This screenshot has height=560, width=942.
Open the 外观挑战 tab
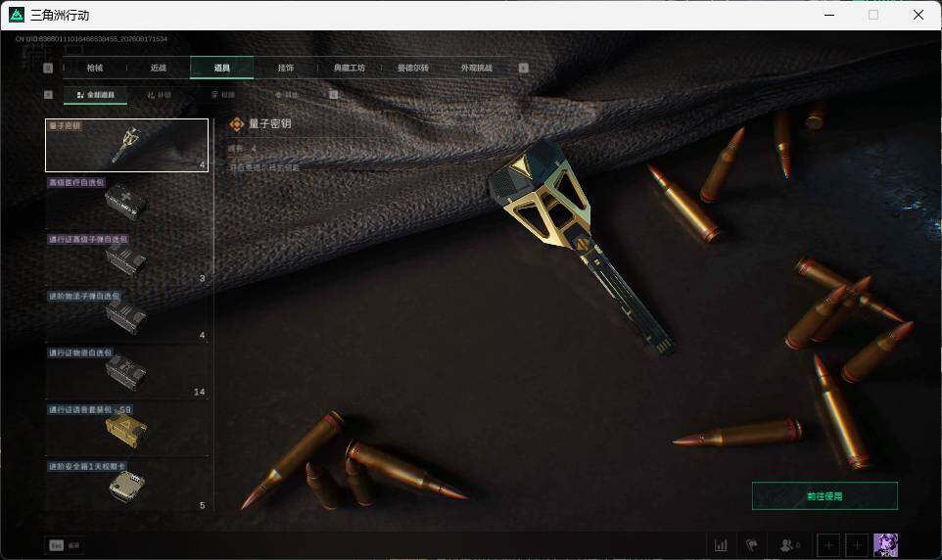477,68
